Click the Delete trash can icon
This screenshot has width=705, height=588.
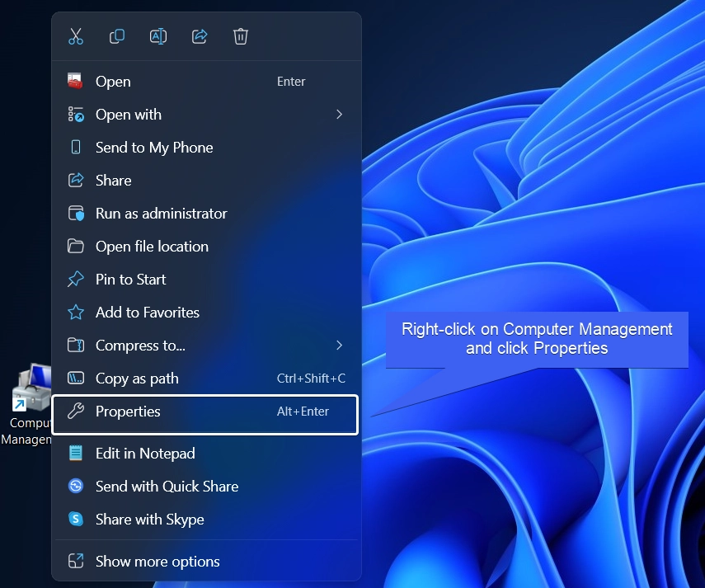241,36
